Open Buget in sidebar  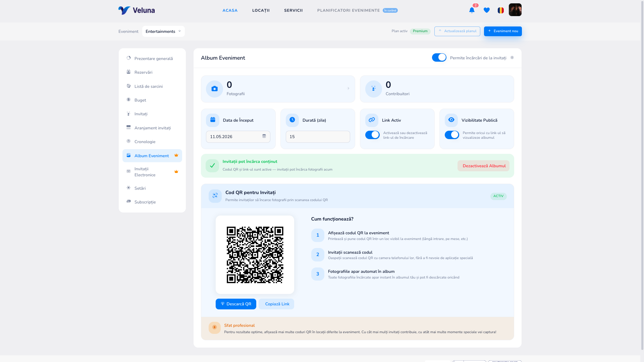tap(152, 100)
